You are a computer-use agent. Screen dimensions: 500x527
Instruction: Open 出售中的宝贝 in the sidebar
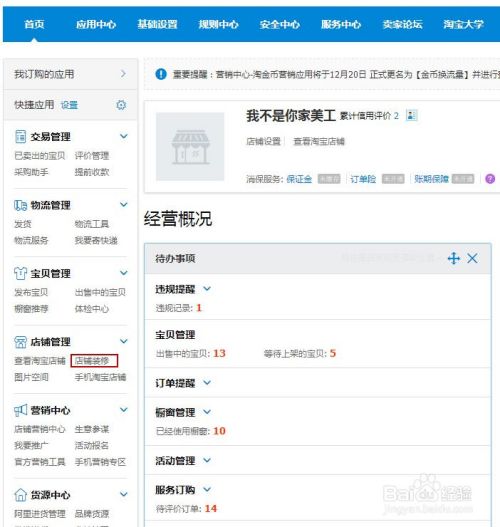pyautogui.click(x=100, y=292)
